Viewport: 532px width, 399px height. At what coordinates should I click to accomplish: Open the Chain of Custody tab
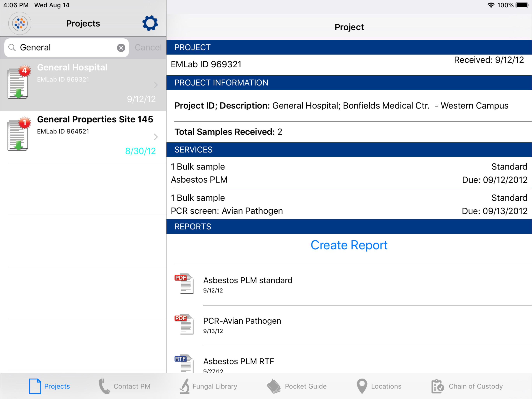(x=467, y=386)
